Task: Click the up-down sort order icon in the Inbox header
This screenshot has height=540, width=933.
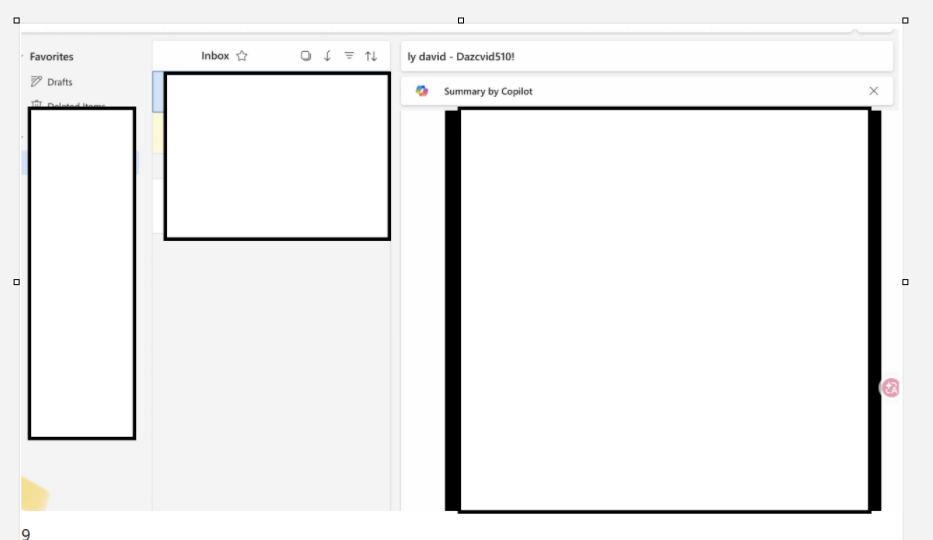Action: pos(371,56)
